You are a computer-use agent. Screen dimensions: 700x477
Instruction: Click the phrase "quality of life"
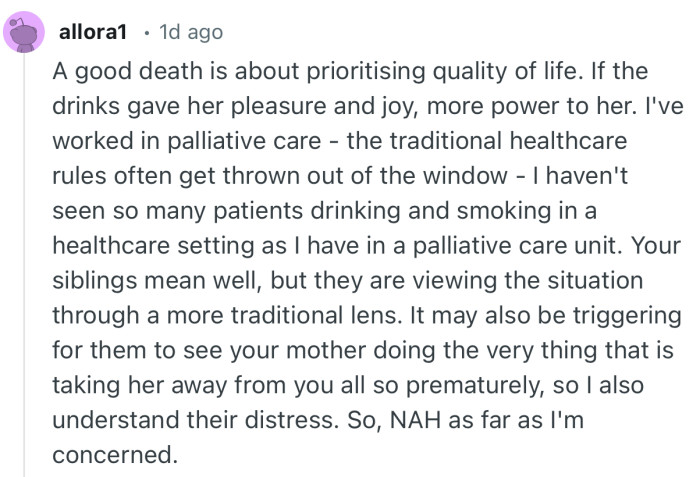pyautogui.click(x=505, y=72)
